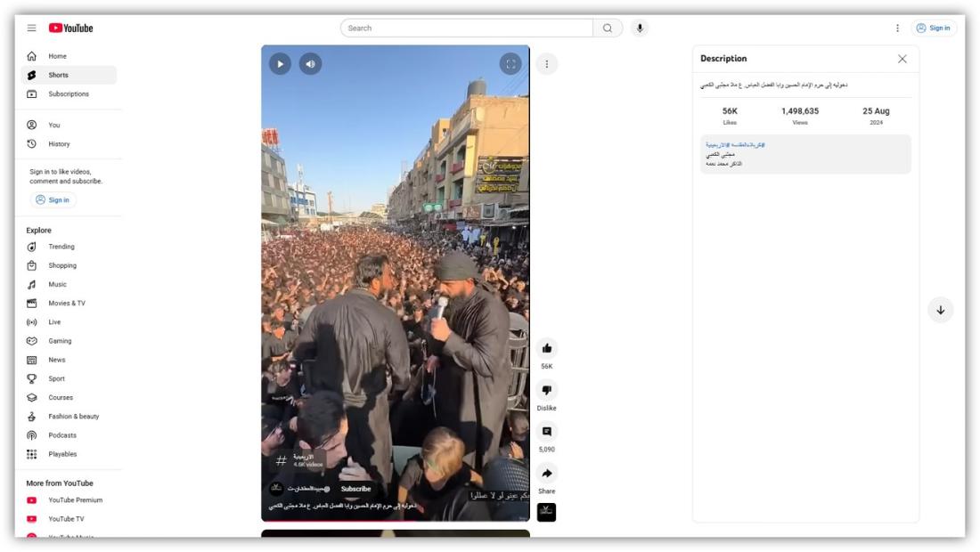Select Shorts in the sidebar
The image size is (980, 552).
(x=69, y=75)
